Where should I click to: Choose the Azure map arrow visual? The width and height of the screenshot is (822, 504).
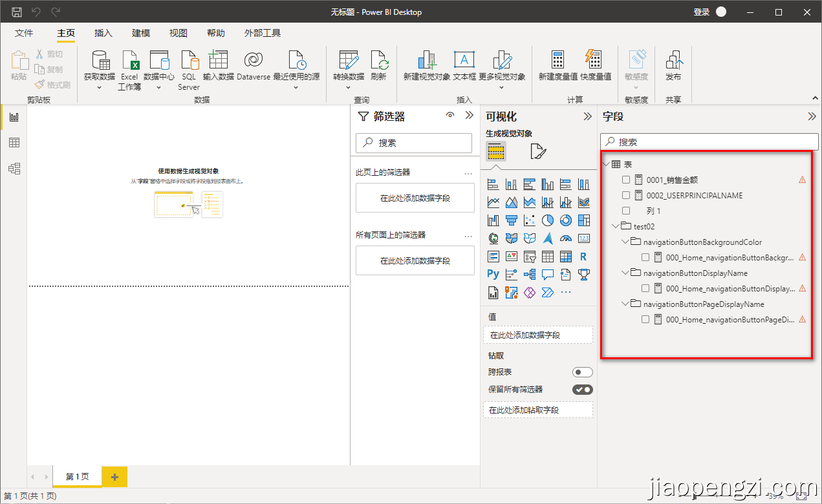click(548, 238)
